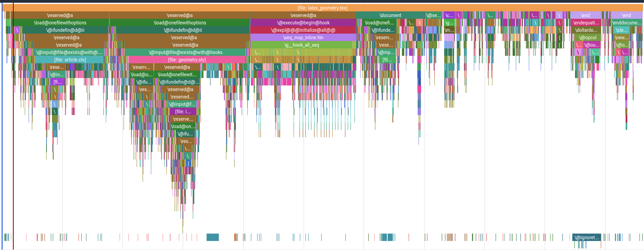
Task: Select the \endequati... frame
Action: 586,23
